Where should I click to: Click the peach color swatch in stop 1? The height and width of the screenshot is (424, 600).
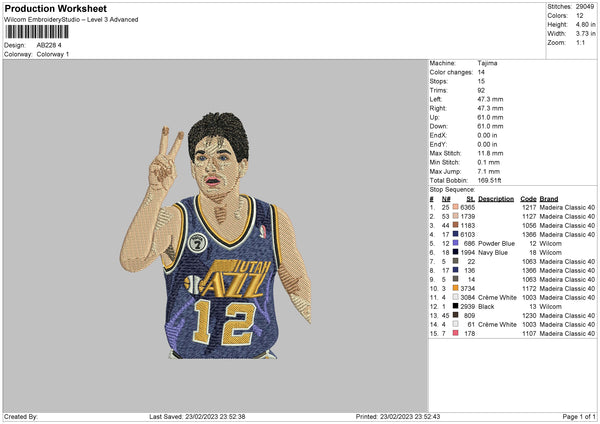(455, 207)
